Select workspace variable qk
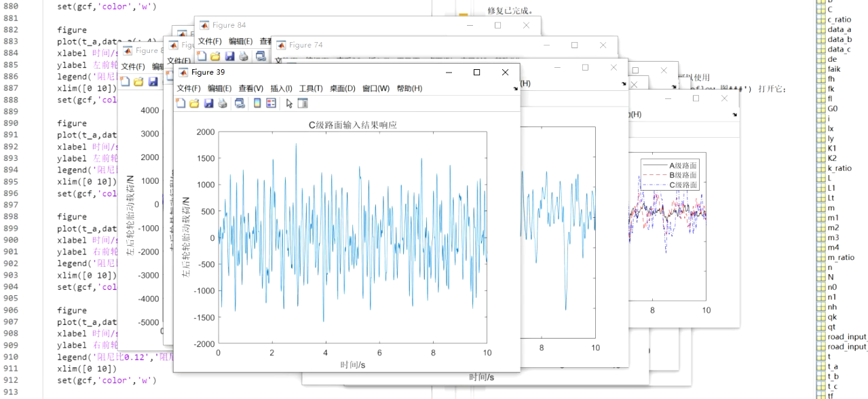Viewport: 868px width, 399px height. 827,317
